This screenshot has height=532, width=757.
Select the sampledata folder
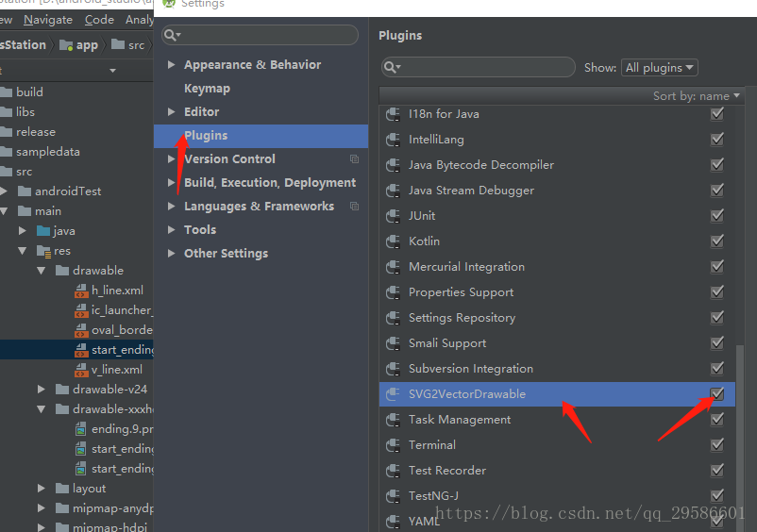click(x=48, y=152)
